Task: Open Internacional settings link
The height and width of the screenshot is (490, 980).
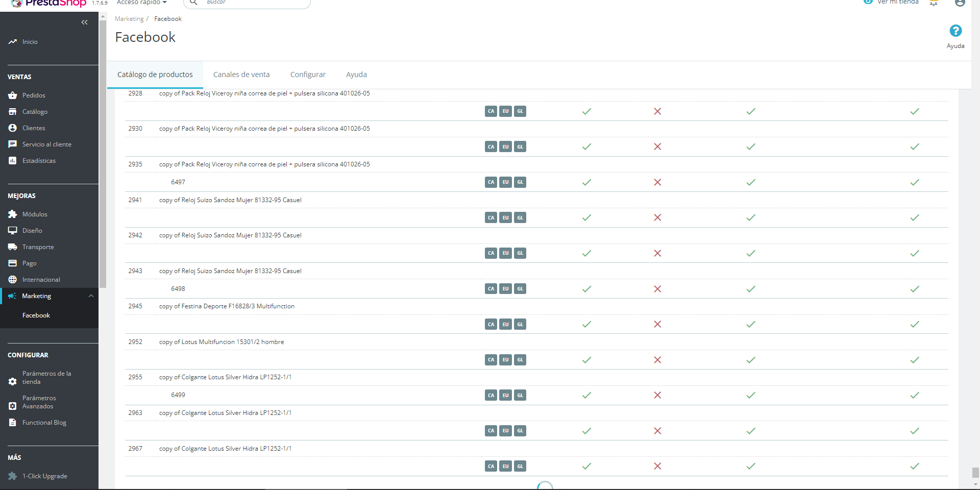Action: [x=41, y=280]
